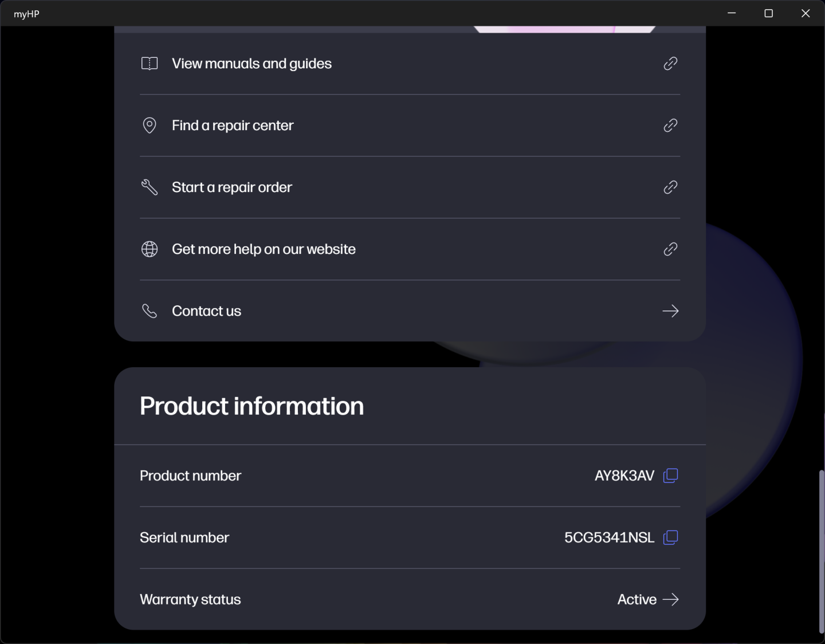Click the location pin icon for repair center
The width and height of the screenshot is (825, 644).
coord(150,125)
